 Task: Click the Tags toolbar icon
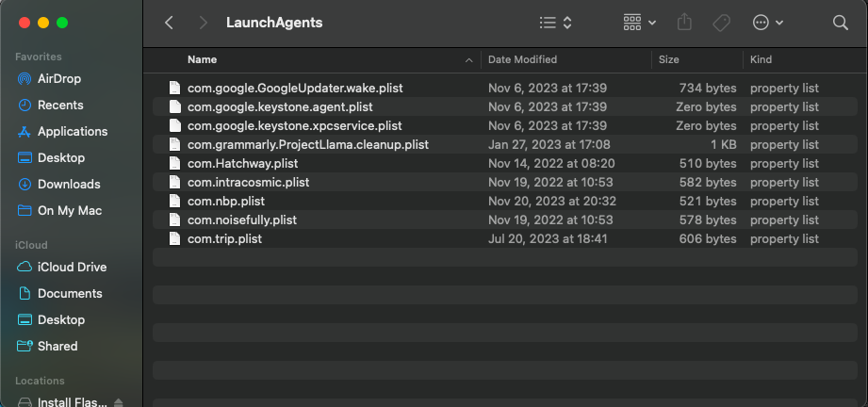721,23
